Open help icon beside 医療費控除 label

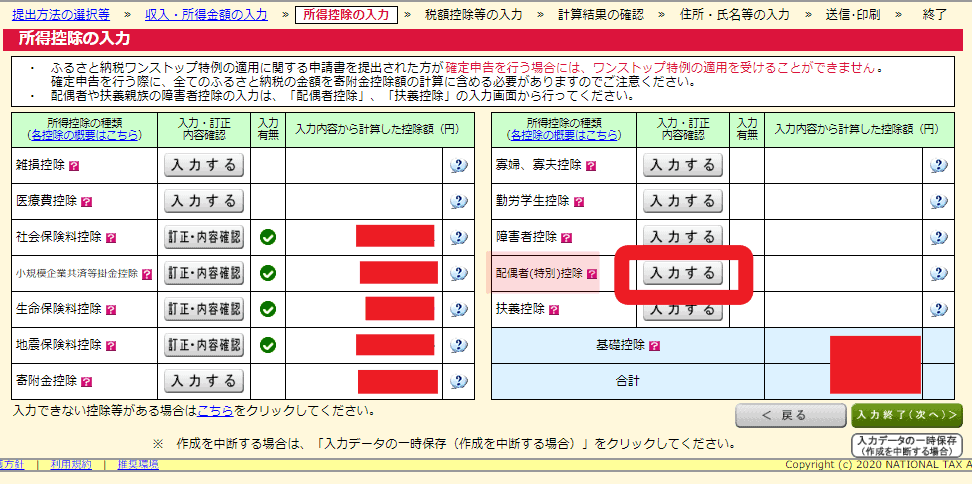[x=87, y=201]
